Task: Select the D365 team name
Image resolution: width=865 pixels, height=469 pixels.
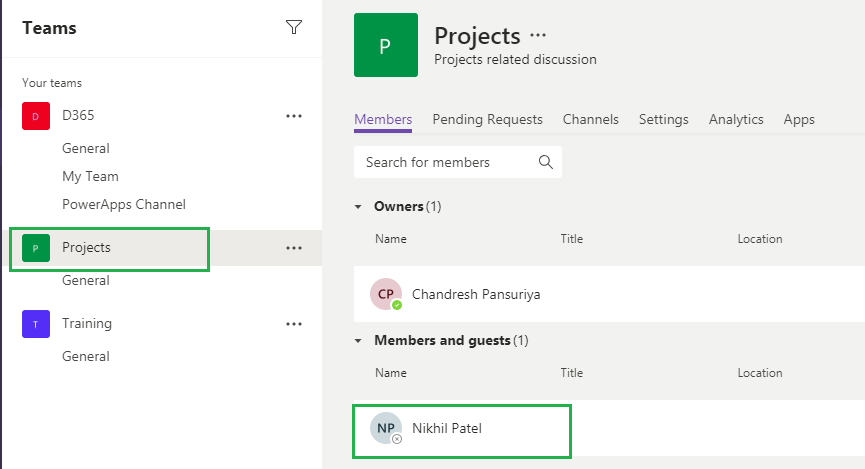Action: pyautogui.click(x=78, y=115)
